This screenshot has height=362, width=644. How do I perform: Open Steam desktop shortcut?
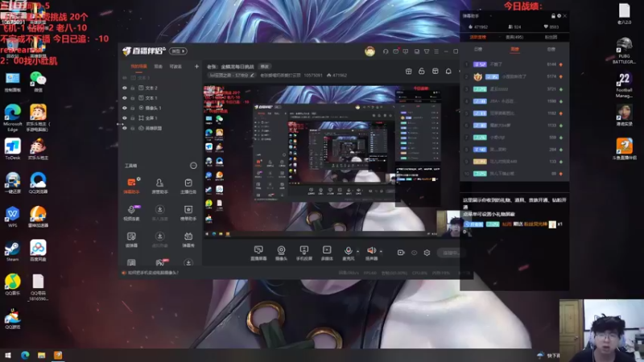click(x=12, y=251)
